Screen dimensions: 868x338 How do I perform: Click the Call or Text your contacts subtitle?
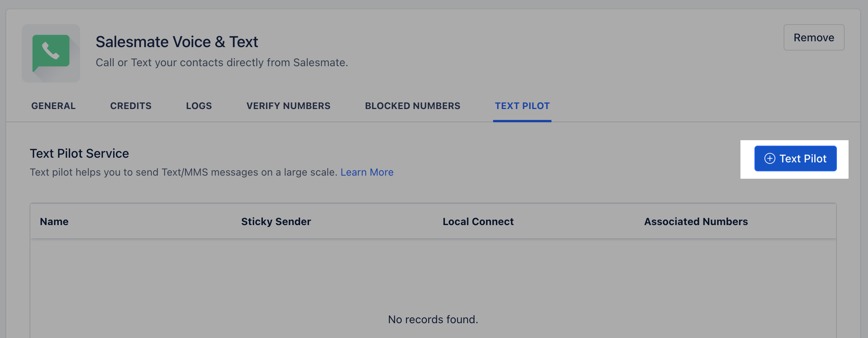[222, 63]
